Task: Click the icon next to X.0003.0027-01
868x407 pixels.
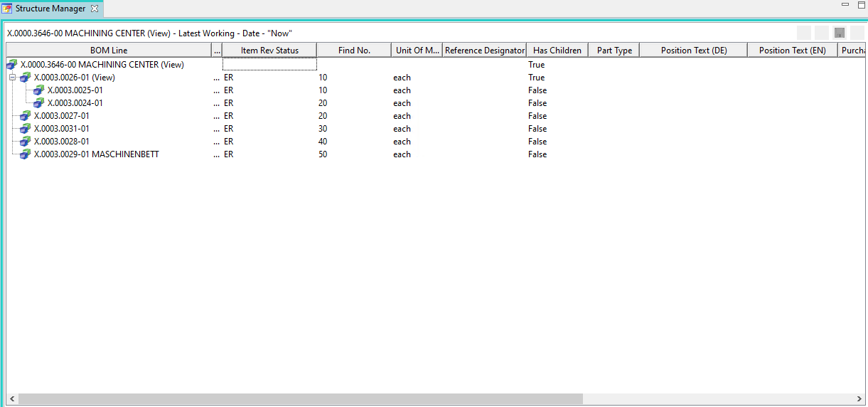Action: click(x=26, y=116)
